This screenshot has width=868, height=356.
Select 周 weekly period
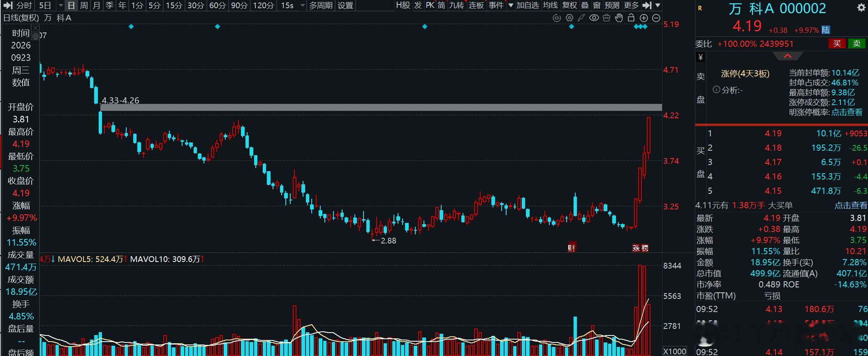coord(84,5)
